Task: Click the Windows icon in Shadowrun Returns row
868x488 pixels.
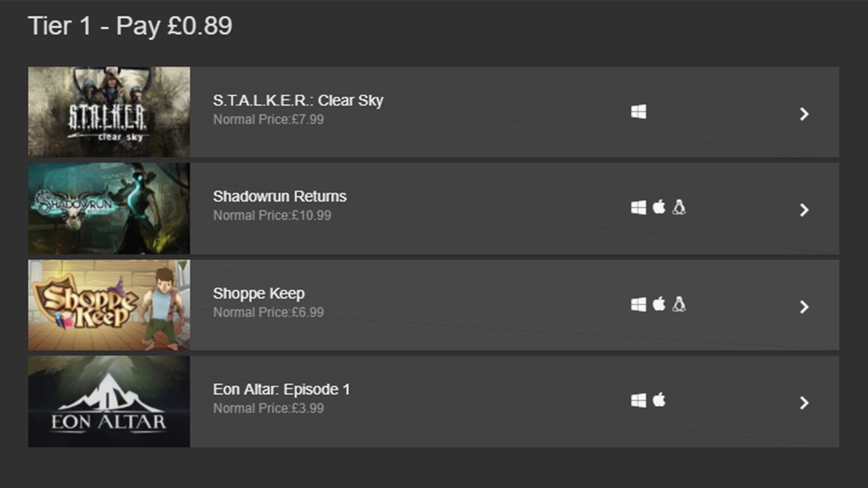Action: pos(638,208)
